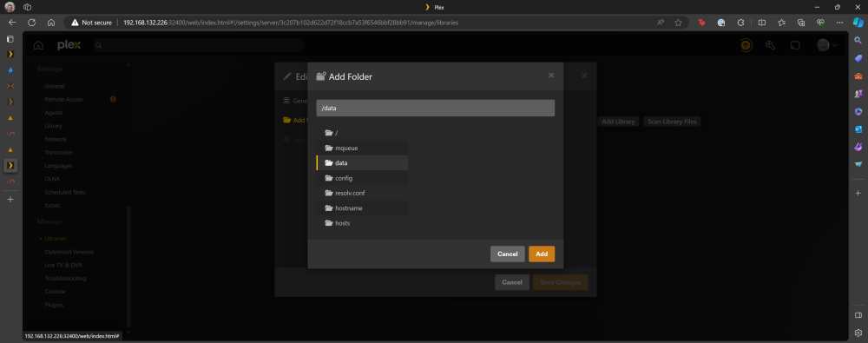Close the Edit Library dialog with X

pyautogui.click(x=584, y=76)
